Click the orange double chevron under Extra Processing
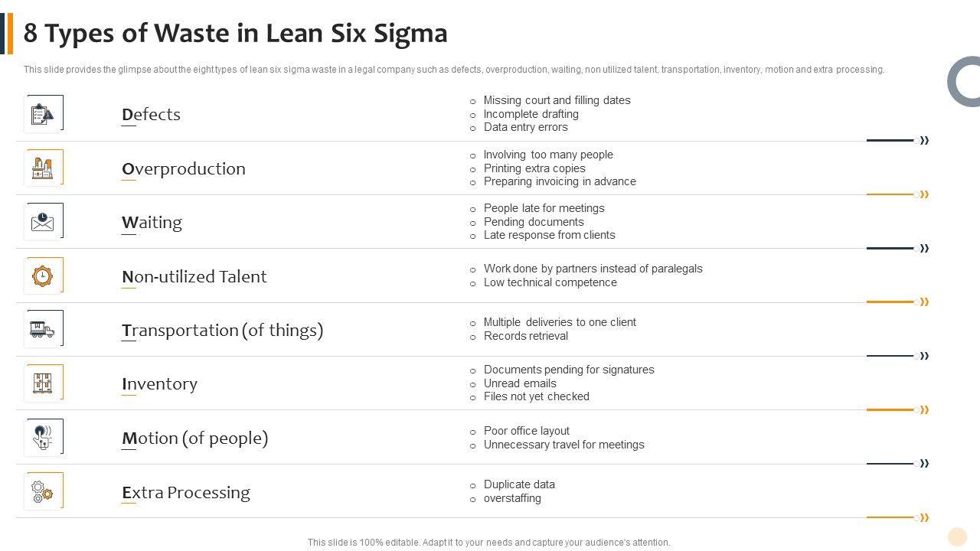Viewport: 980px width, 551px height. tap(924, 518)
